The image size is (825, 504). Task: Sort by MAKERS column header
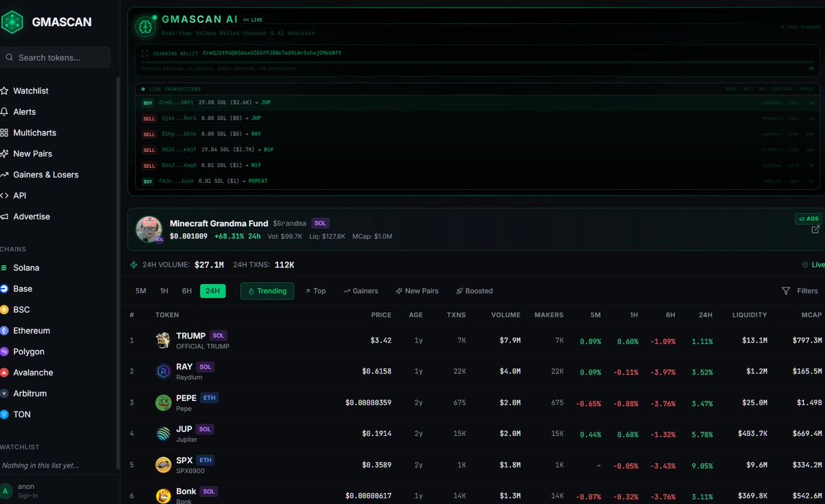point(549,315)
